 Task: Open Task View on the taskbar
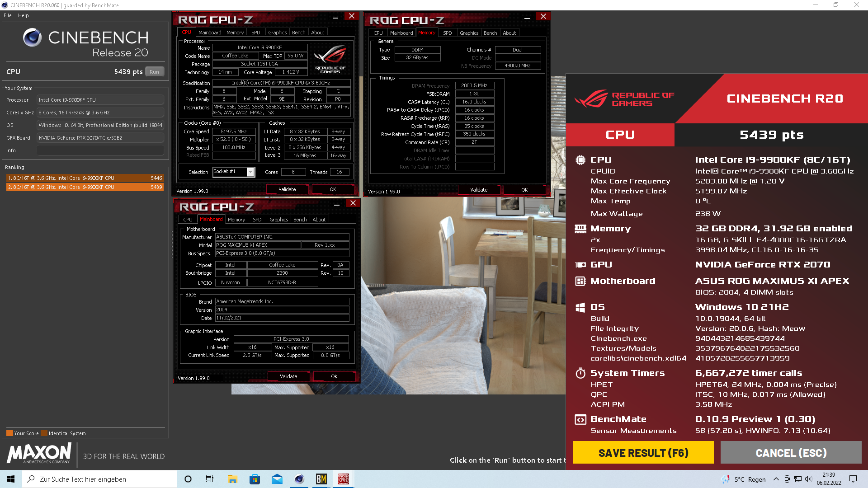pos(210,479)
